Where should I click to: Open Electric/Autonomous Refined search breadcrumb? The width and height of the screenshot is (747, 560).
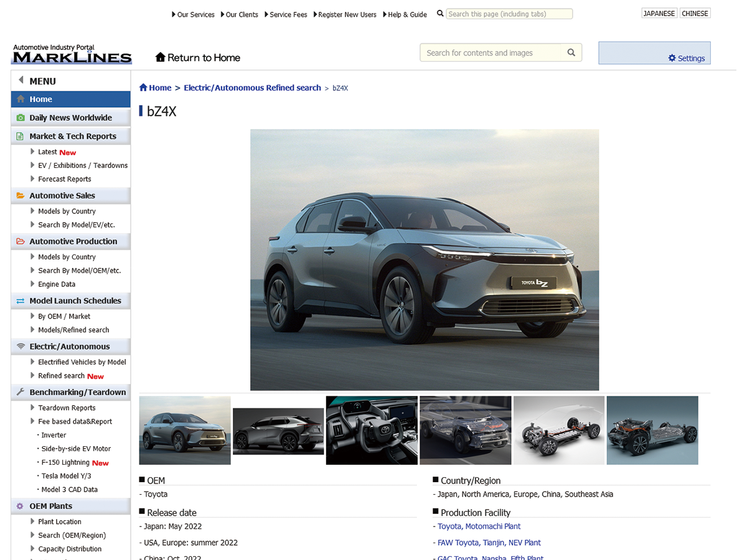(x=252, y=88)
